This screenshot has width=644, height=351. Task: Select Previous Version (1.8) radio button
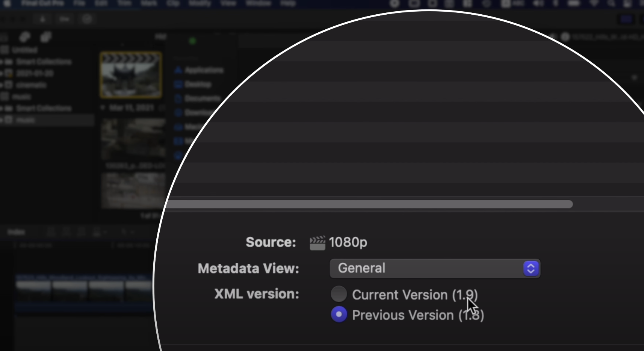(x=339, y=314)
